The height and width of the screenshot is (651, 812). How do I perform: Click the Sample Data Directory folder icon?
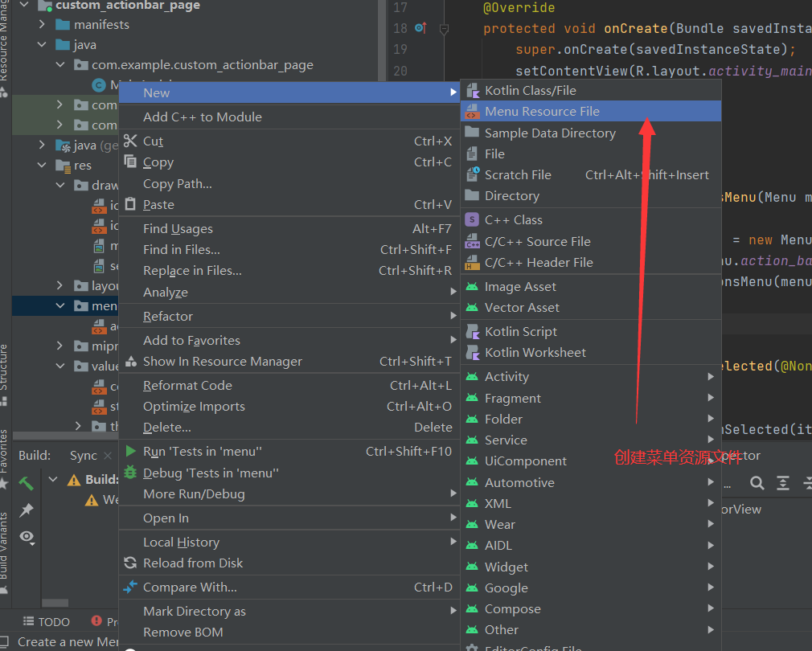(472, 133)
